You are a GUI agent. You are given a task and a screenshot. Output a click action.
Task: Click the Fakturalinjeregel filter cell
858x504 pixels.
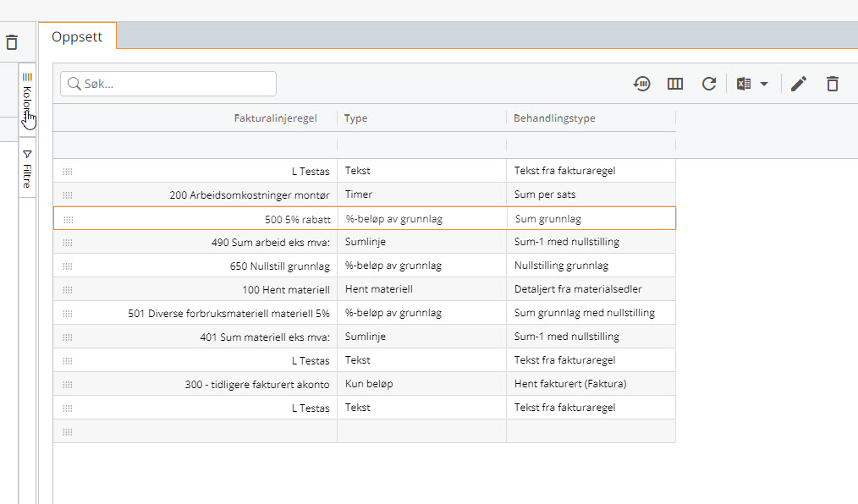pos(195,145)
